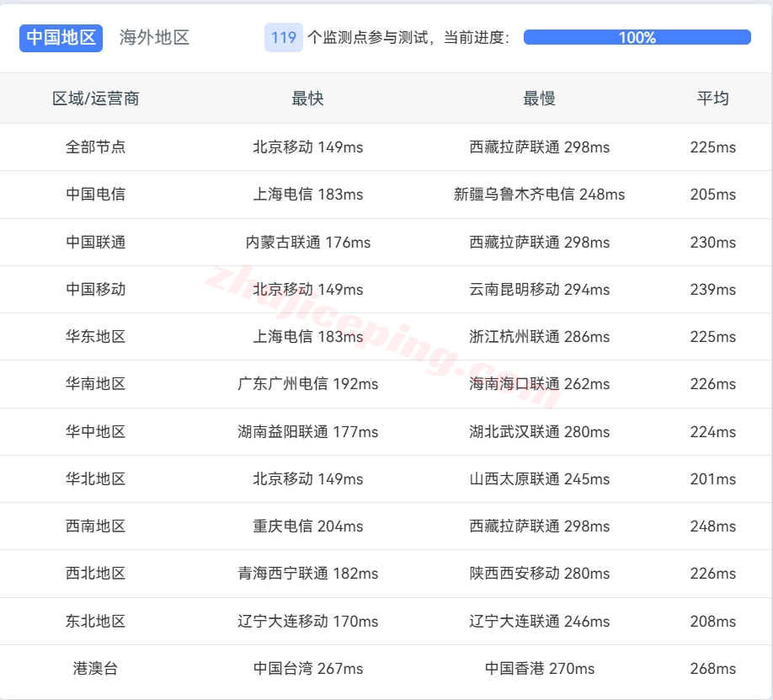Click 上海电信 183ms in 华东地区 row
This screenshot has width=773, height=700.
coord(307,336)
